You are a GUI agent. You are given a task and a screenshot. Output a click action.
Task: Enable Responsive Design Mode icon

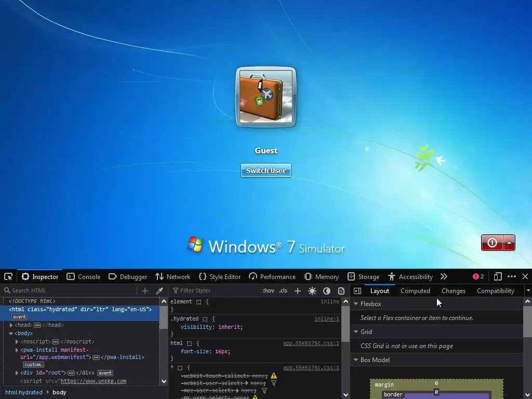(498, 276)
